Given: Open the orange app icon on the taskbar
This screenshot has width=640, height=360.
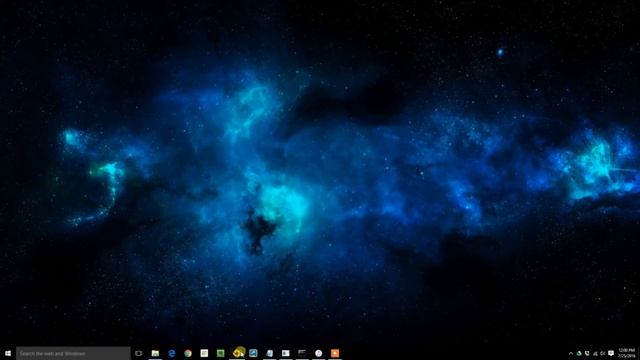Looking at the screenshot, I should pyautogui.click(x=335, y=353).
